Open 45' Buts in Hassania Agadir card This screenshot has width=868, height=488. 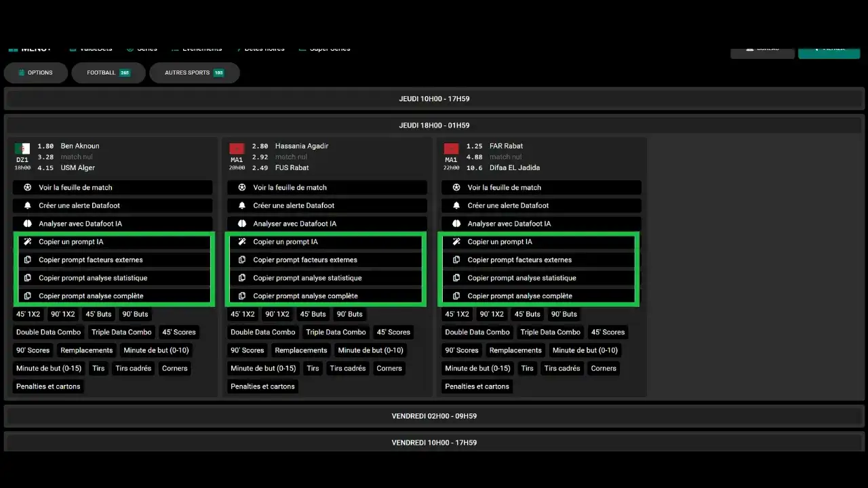click(x=313, y=314)
